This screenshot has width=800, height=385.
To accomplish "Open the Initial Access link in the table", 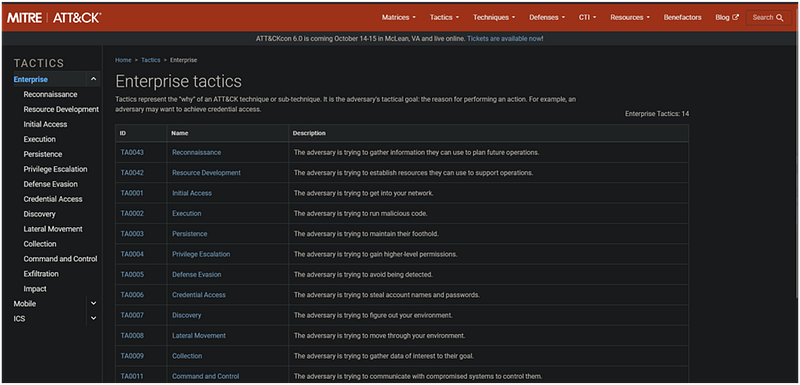I will point(192,193).
